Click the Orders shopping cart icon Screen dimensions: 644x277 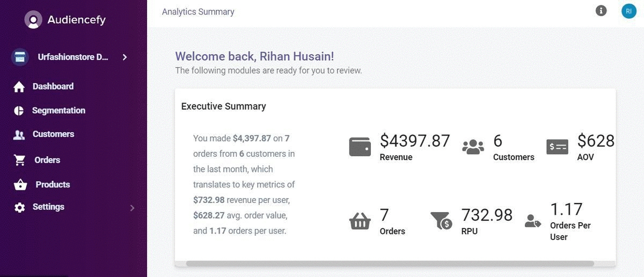point(20,160)
